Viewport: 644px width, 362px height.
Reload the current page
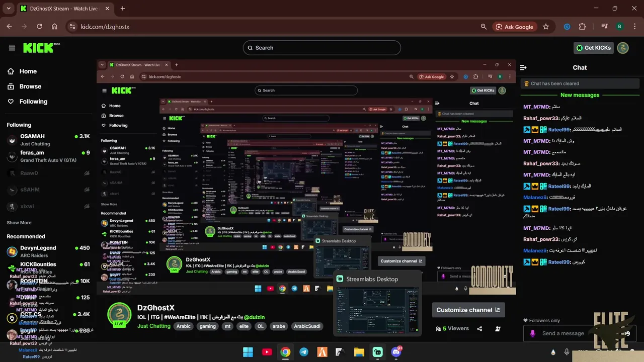point(39,27)
